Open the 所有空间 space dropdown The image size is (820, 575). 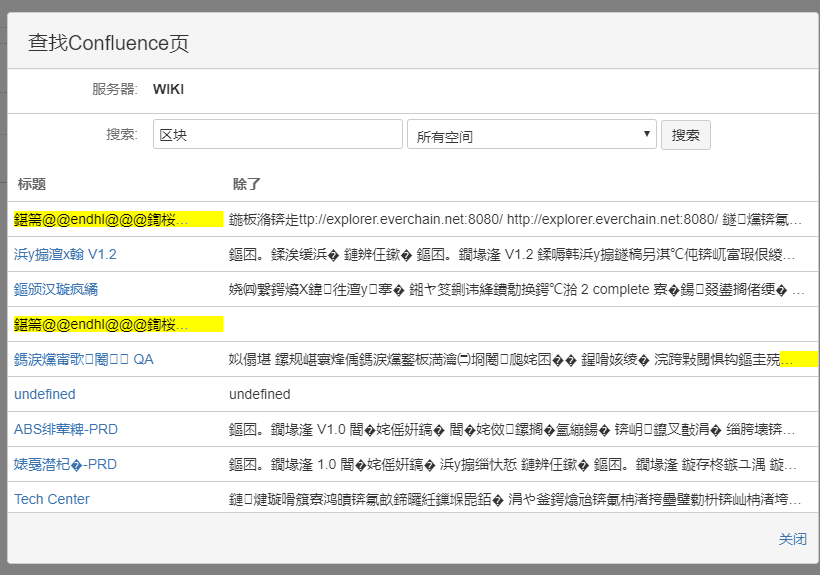(x=531, y=134)
